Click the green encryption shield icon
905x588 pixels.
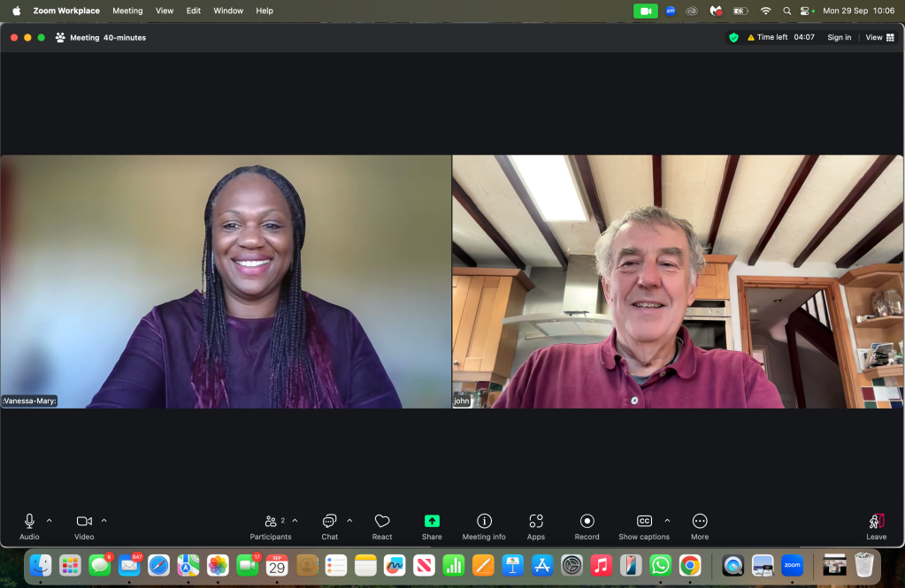tap(733, 37)
